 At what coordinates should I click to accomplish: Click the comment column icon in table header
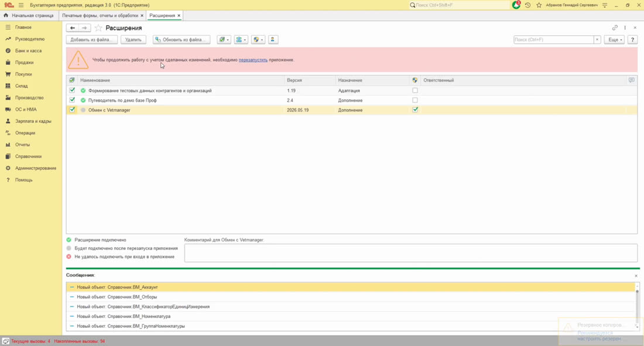631,80
